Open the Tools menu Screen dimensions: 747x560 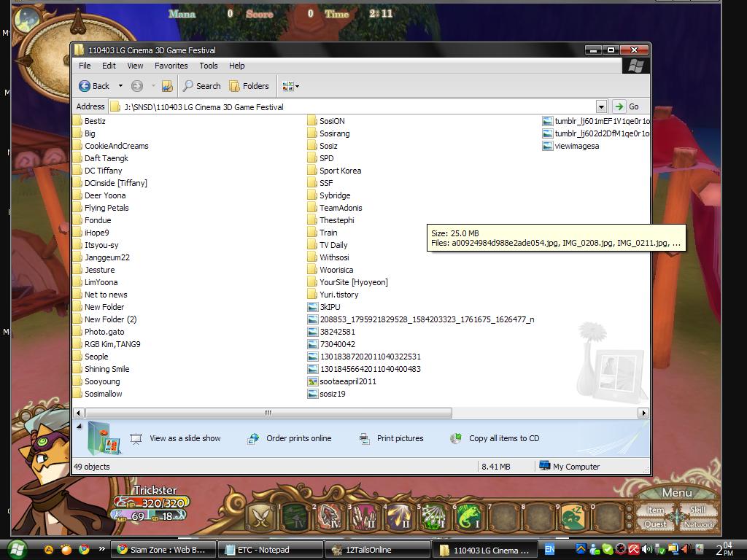tap(209, 66)
